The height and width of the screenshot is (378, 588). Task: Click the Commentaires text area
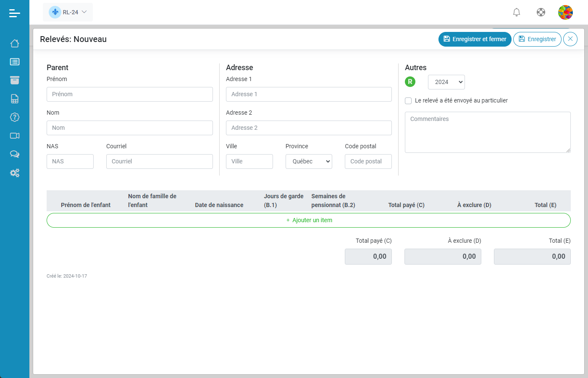487,132
